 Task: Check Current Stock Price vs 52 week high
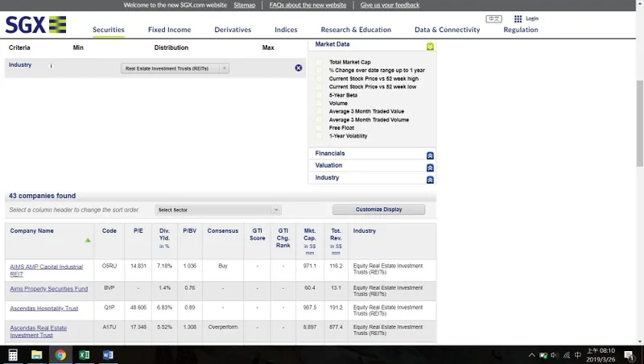click(319, 78)
